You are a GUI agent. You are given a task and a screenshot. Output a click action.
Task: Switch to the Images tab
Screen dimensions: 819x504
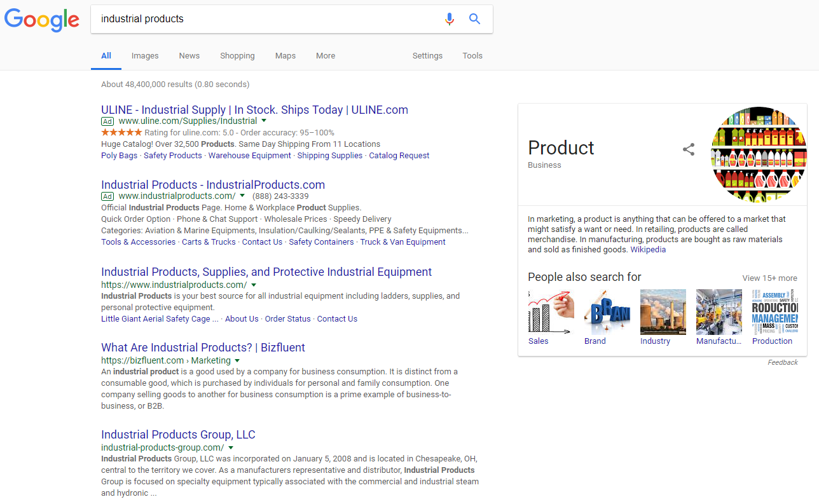(145, 56)
